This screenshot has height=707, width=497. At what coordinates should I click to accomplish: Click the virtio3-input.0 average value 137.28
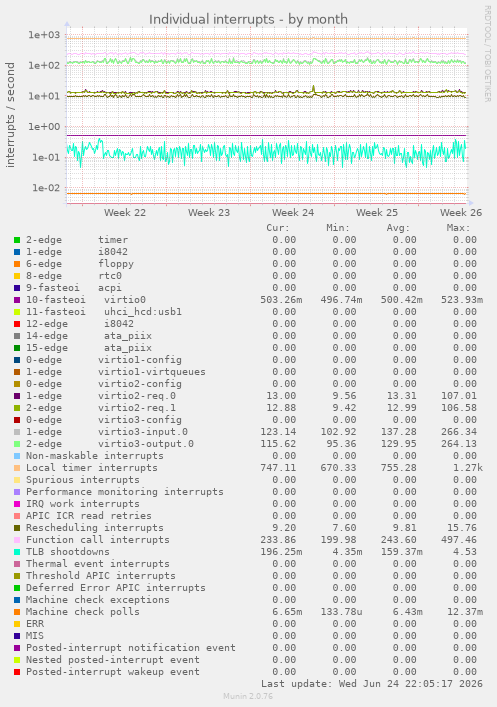pos(399,432)
